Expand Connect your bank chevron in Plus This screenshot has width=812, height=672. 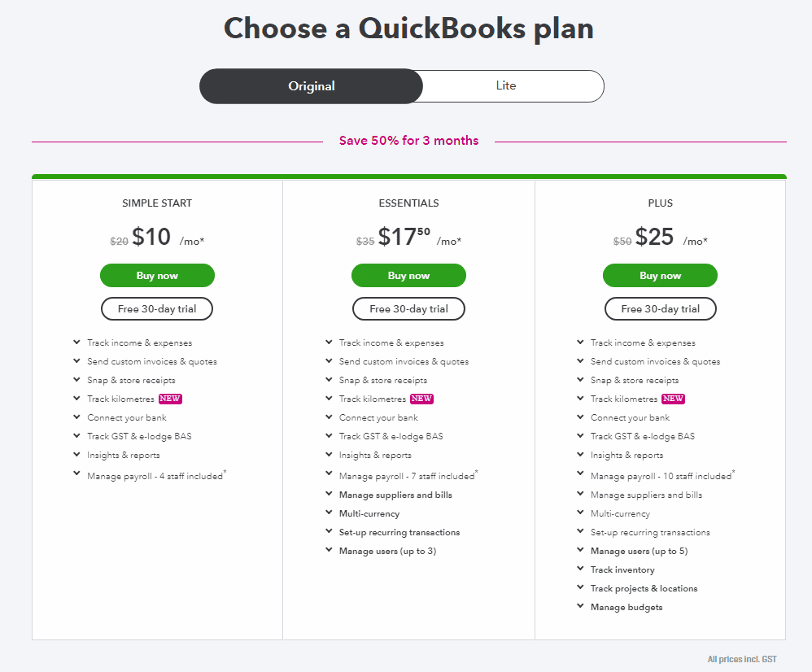point(580,417)
